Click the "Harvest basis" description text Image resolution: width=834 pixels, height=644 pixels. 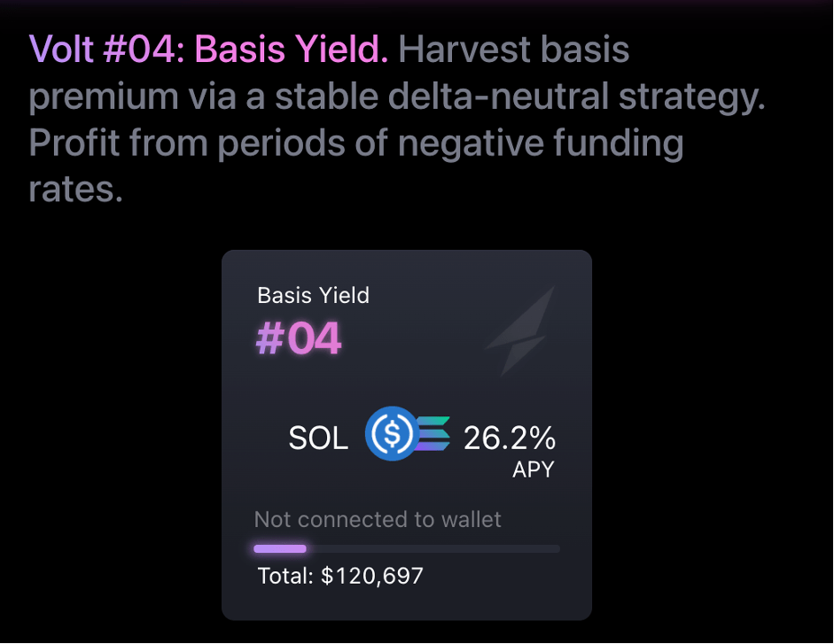[x=514, y=50]
